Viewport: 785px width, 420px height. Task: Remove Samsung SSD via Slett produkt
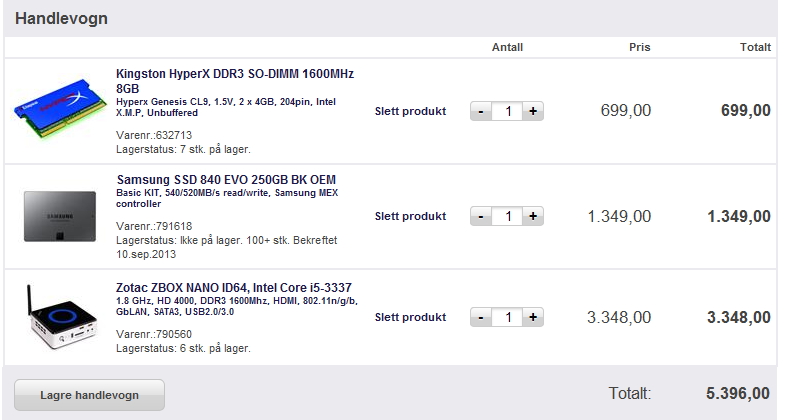tap(410, 216)
